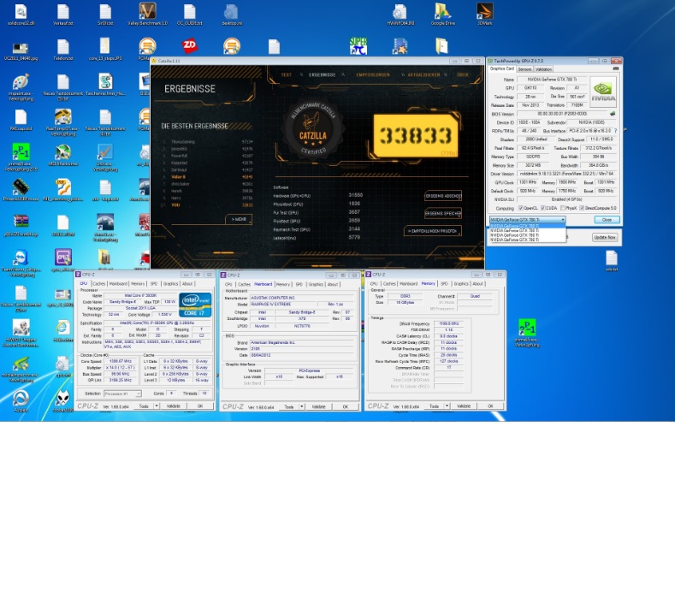Select the highlighted GTX 780 Ti list entry

coord(527,226)
